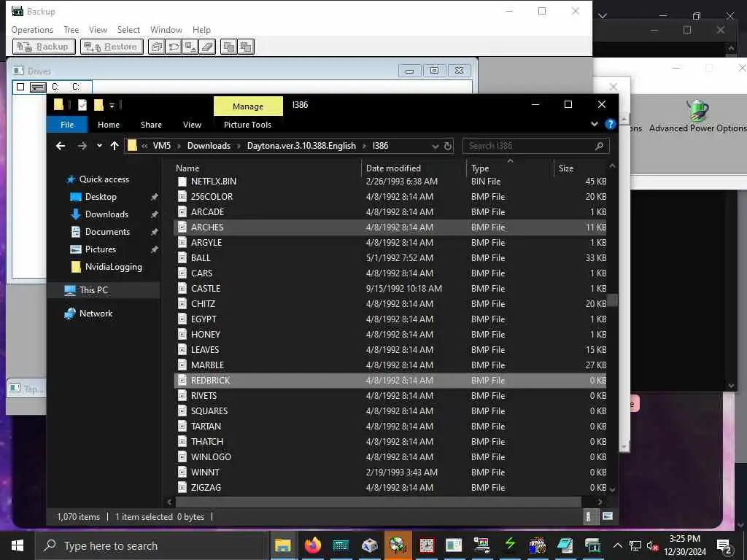Open the Window menu in Backup

click(x=166, y=29)
